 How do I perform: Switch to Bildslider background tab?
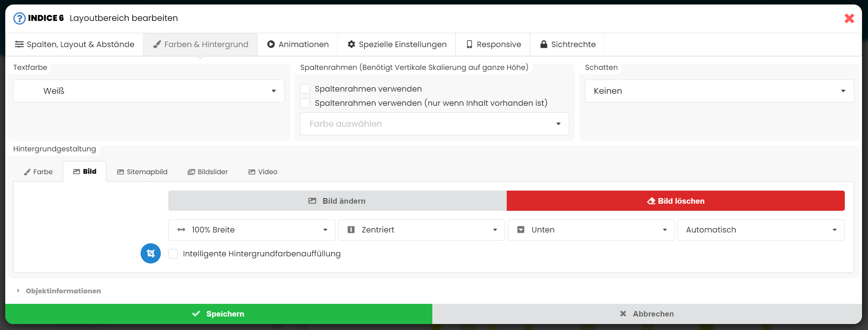click(x=208, y=172)
